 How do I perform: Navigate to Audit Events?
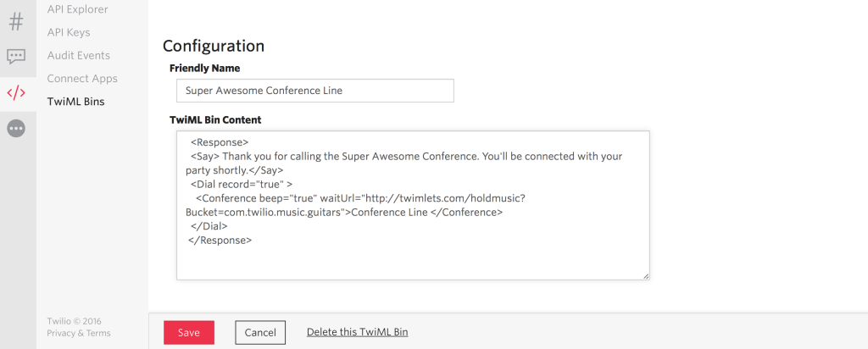coord(78,55)
